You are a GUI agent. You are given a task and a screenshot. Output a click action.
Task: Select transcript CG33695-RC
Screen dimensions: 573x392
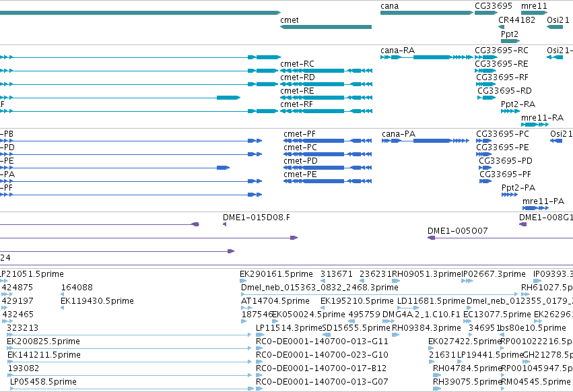point(486,57)
